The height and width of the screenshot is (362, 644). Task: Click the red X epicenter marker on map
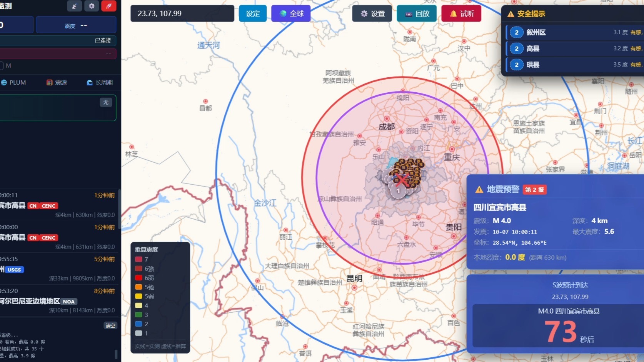(402, 180)
